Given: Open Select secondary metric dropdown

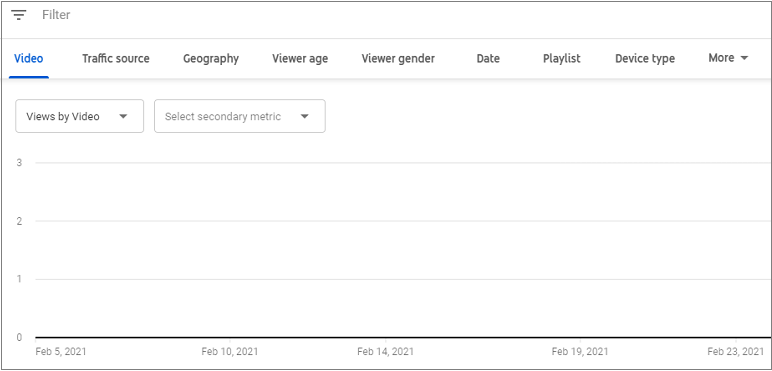Looking at the screenshot, I should [x=240, y=116].
